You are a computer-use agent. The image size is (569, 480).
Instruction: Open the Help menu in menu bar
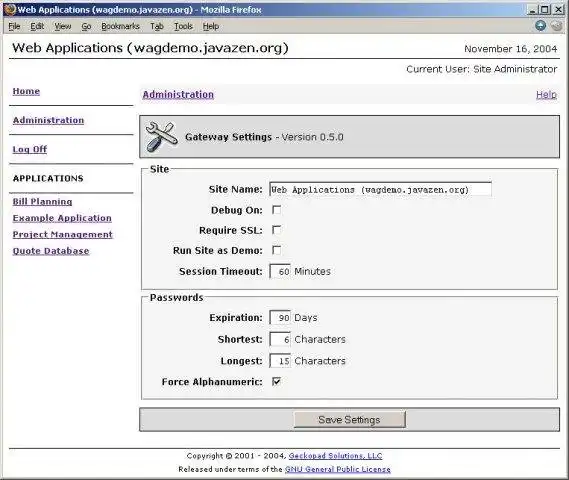(x=211, y=26)
